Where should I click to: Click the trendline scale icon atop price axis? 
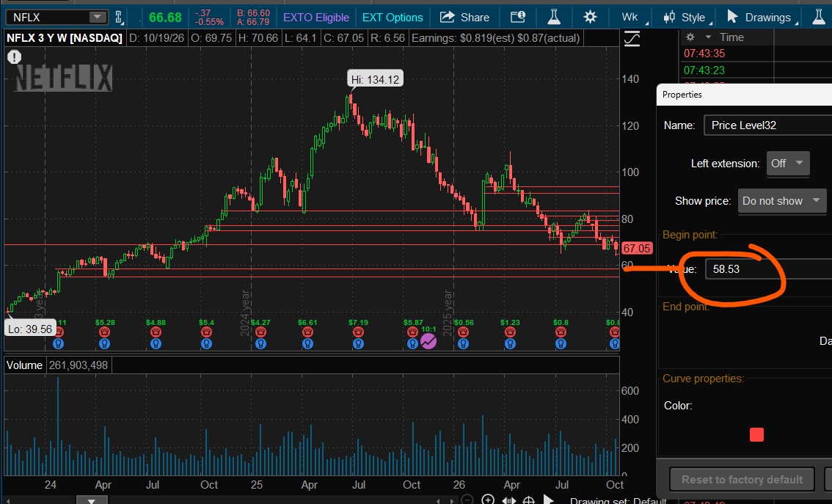click(632, 39)
